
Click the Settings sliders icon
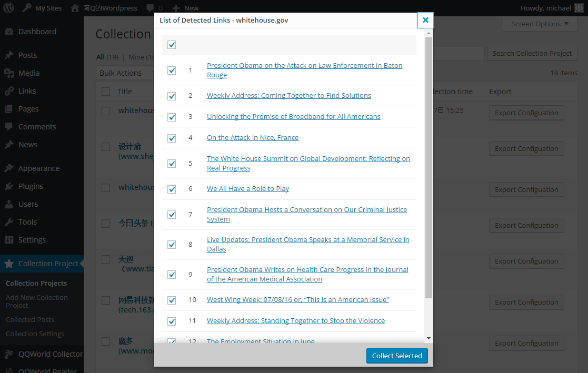pos(9,240)
